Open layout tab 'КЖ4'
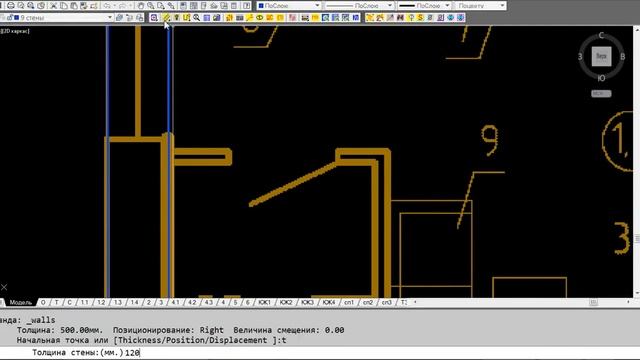Image resolution: width=640 pixels, height=360 pixels. pyautogui.click(x=329, y=302)
